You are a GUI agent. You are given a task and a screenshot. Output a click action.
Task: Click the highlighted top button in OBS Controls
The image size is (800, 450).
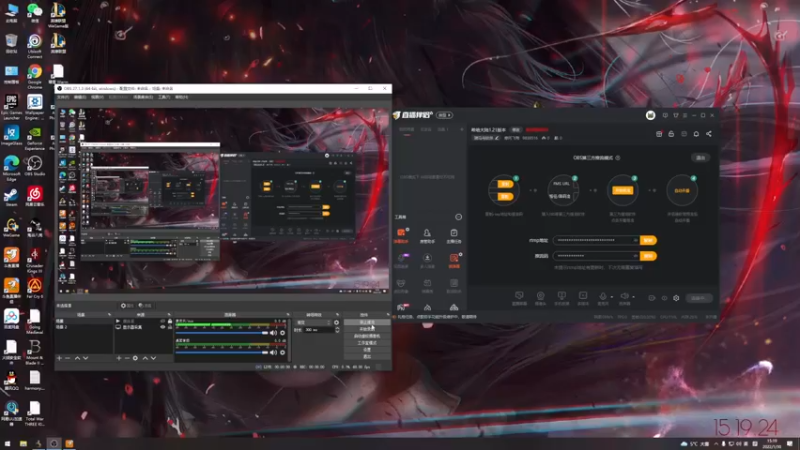(366, 322)
